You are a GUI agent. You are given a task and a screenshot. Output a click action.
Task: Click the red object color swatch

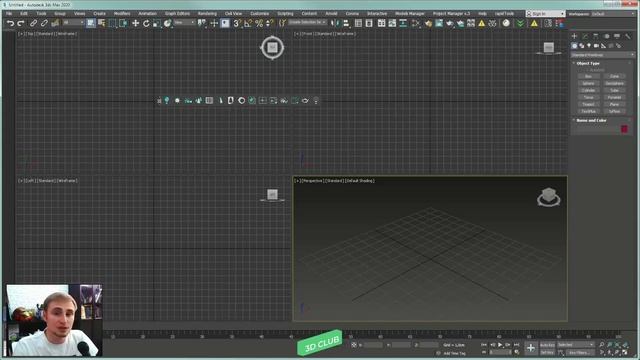coord(624,129)
